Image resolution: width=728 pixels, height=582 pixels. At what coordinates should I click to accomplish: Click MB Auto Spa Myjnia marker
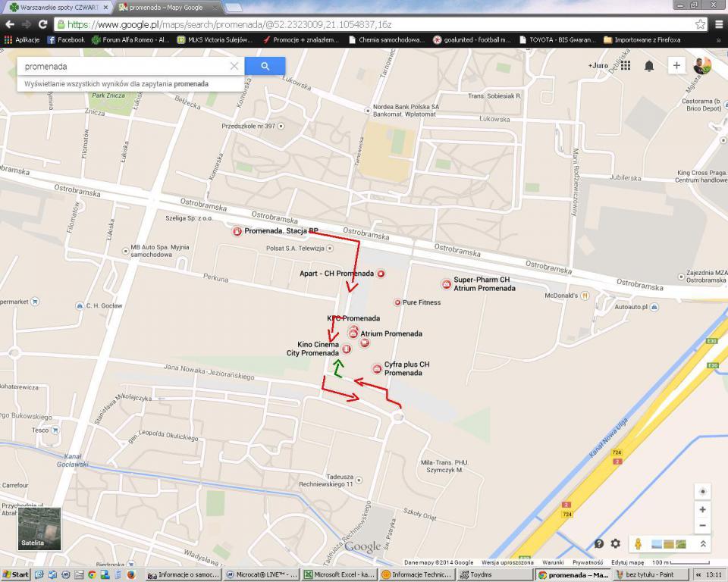pos(125,251)
